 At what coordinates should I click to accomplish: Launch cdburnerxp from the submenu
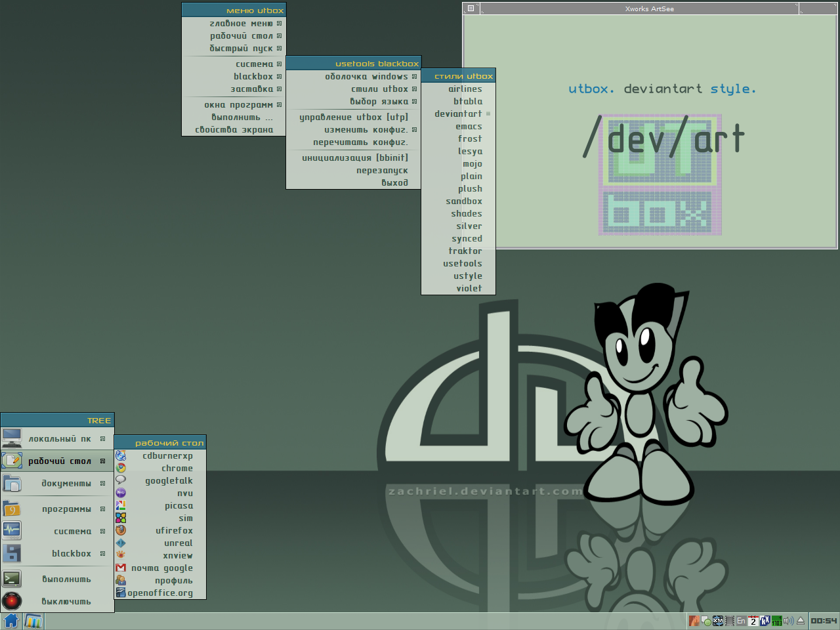click(x=167, y=456)
